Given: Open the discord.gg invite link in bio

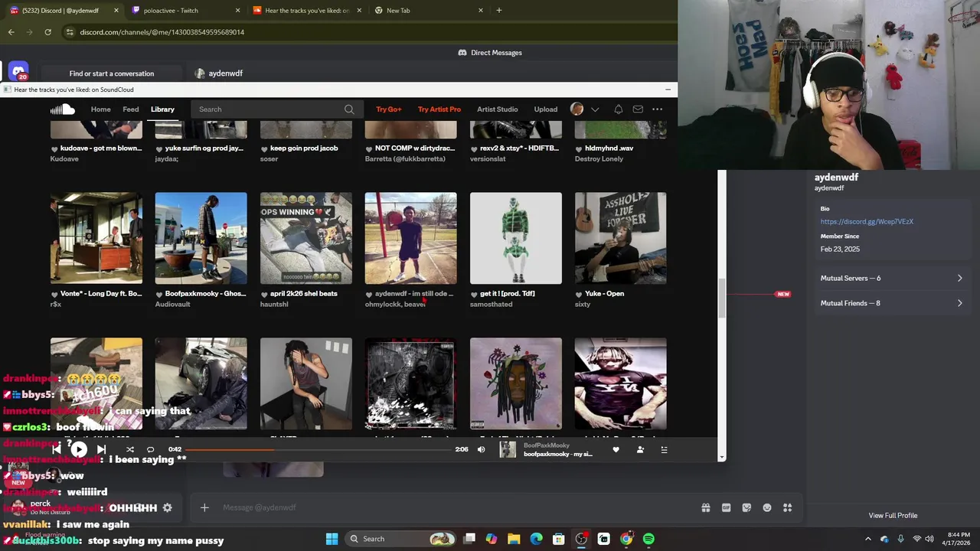Looking at the screenshot, I should pos(867,222).
